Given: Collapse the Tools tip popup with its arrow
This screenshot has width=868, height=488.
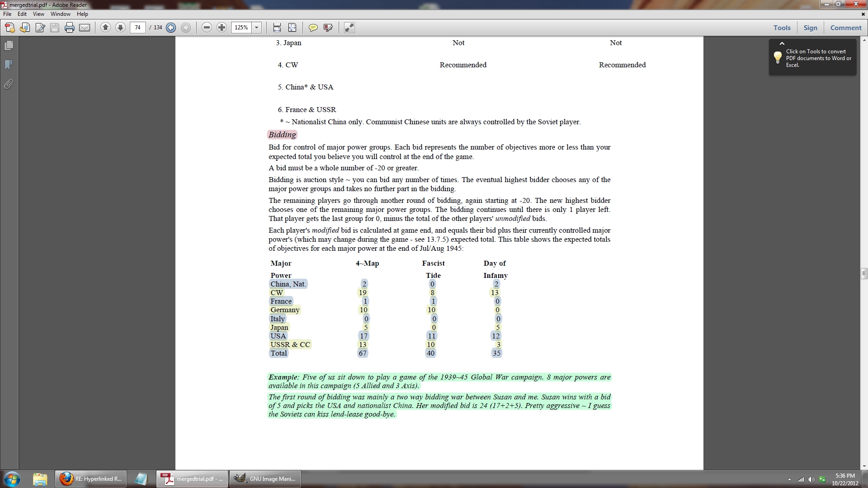Looking at the screenshot, I should tap(782, 44).
